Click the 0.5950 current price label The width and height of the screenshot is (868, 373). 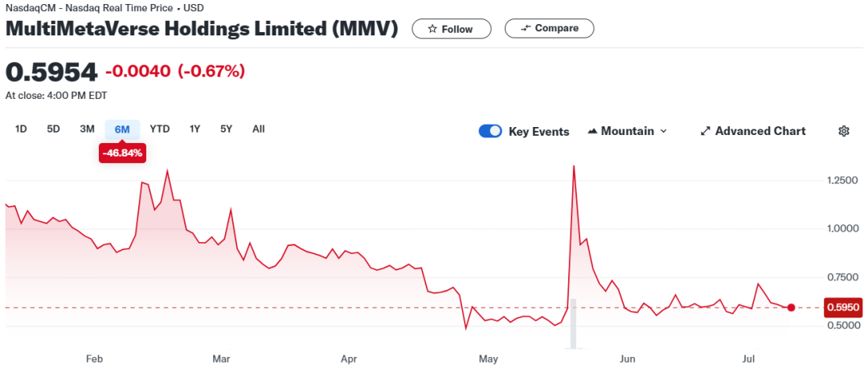pos(844,308)
